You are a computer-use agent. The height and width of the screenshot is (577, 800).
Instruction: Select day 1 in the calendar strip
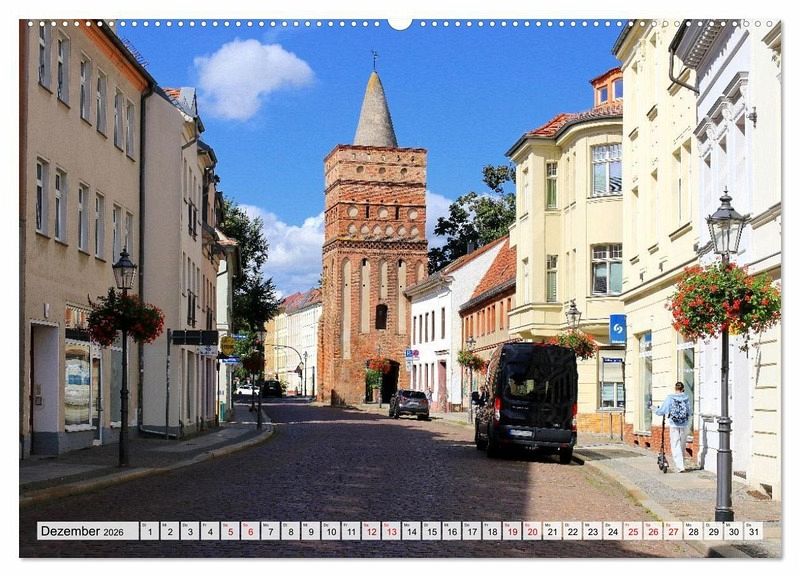pos(149,531)
